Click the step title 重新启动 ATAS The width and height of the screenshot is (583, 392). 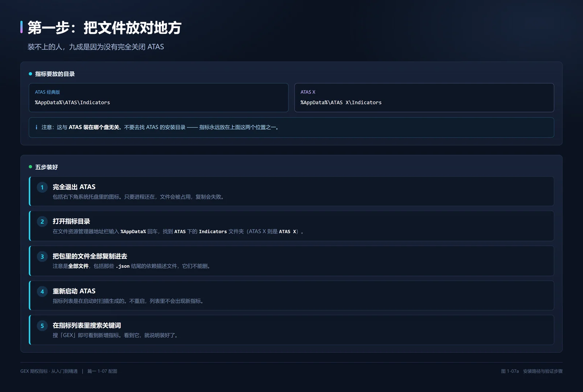tap(74, 291)
